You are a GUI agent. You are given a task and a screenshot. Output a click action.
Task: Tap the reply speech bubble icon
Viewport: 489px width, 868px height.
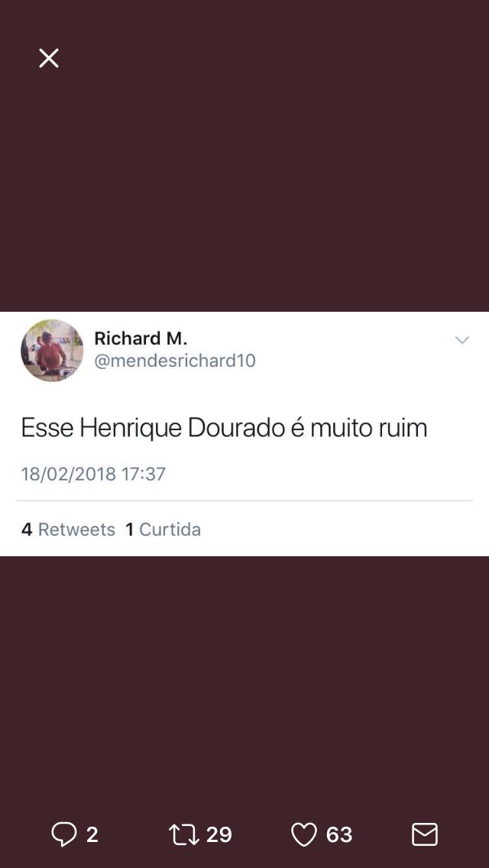coord(63,834)
